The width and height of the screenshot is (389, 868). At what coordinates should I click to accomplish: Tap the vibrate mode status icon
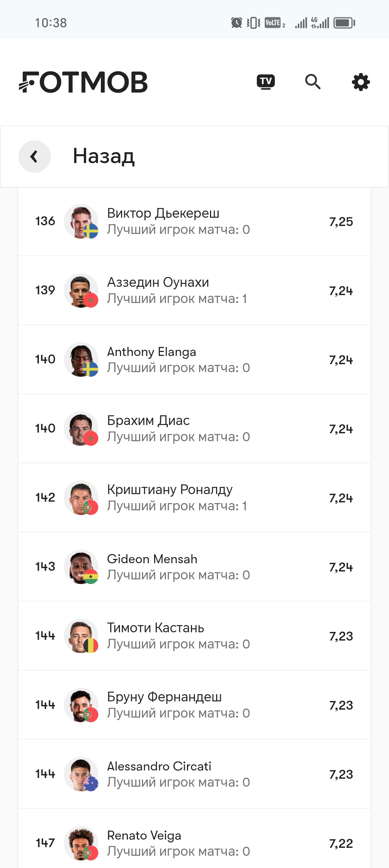click(x=254, y=23)
